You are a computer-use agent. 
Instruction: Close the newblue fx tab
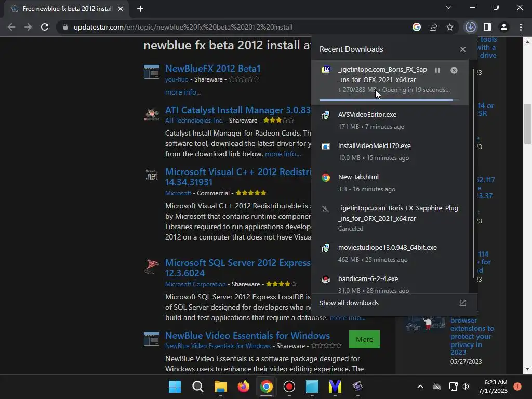pyautogui.click(x=121, y=9)
